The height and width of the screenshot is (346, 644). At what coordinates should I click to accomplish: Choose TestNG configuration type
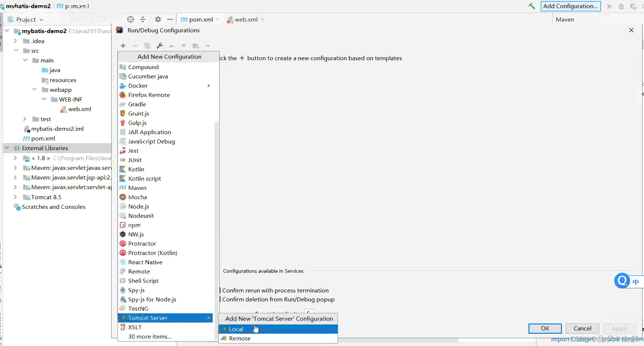[165, 308]
